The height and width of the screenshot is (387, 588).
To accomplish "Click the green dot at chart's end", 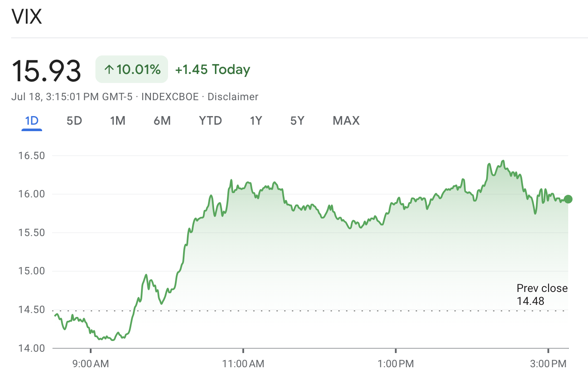I will coord(568,199).
